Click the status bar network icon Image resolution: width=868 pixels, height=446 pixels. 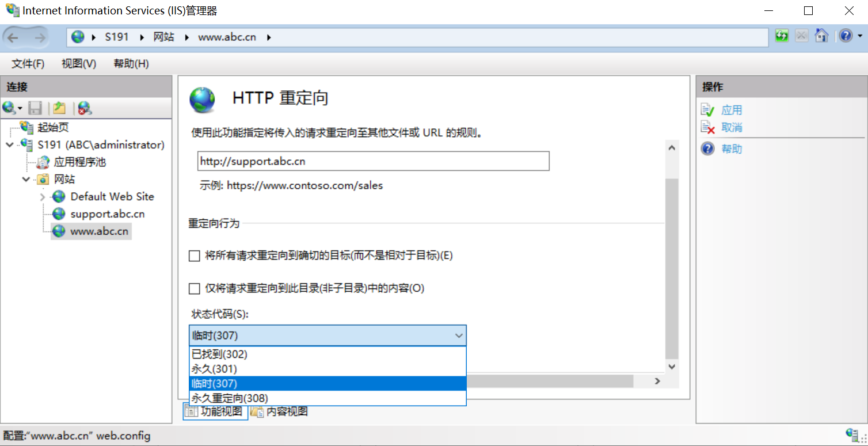pyautogui.click(x=852, y=435)
